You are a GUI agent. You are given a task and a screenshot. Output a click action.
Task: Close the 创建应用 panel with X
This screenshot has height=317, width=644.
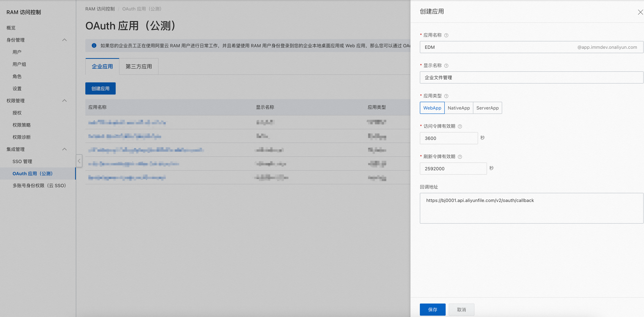click(x=640, y=12)
